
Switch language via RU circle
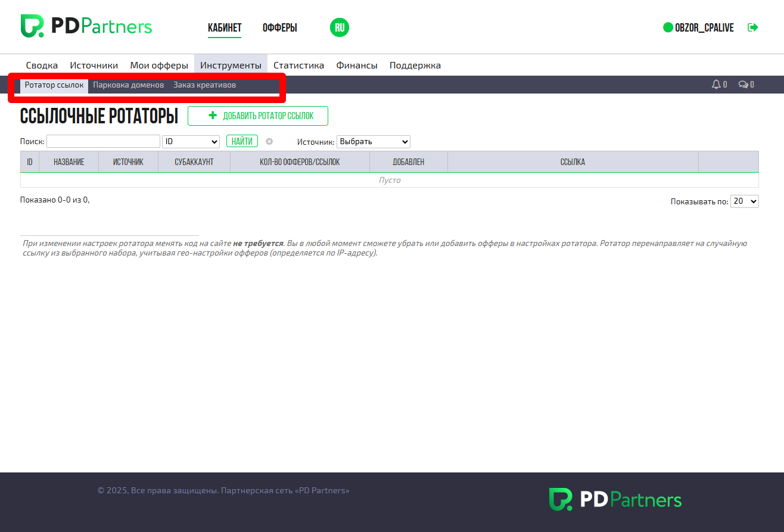[340, 27]
